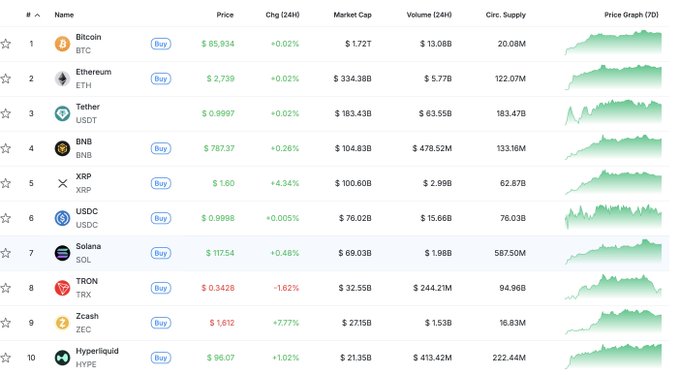This screenshot has width=680, height=375.
Task: Open TRON 7-day price graph
Action: [613, 287]
